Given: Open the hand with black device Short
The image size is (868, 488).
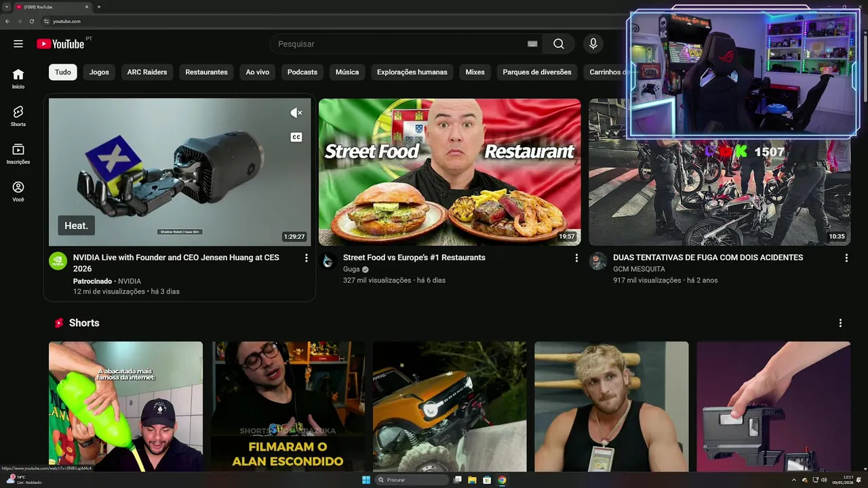Looking at the screenshot, I should click(x=774, y=407).
